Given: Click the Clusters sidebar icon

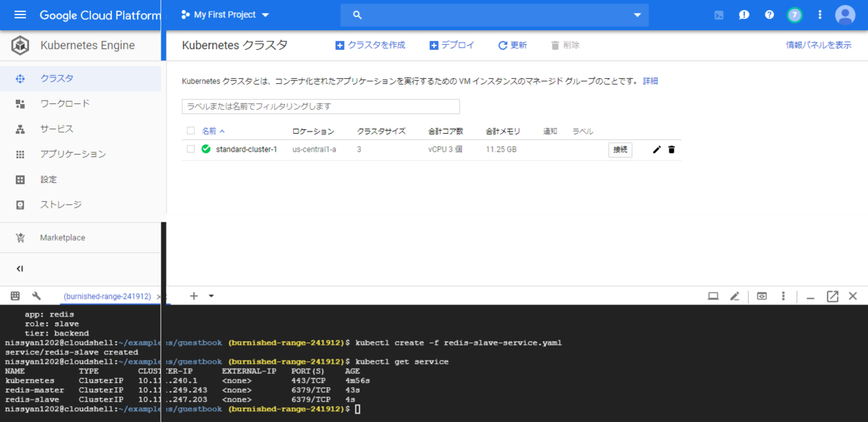Looking at the screenshot, I should point(20,79).
